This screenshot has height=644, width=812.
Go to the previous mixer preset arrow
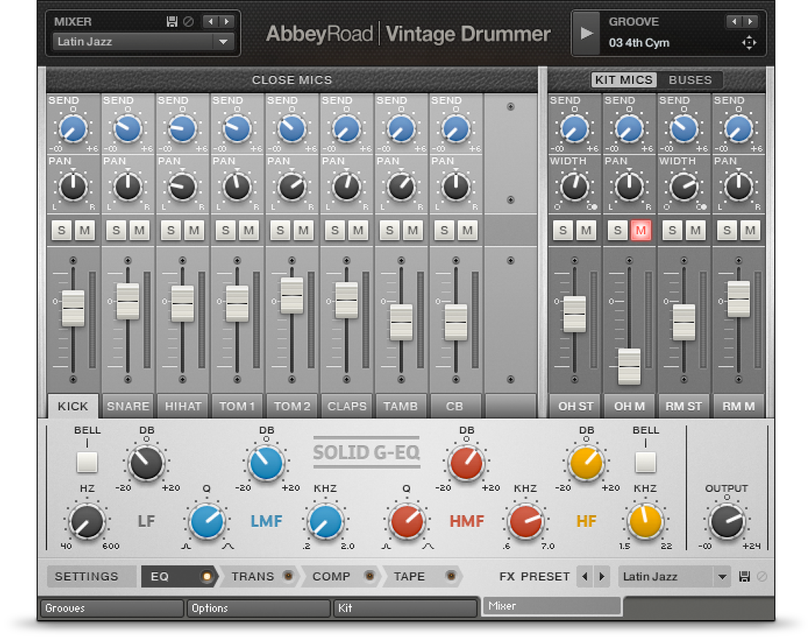coord(210,21)
